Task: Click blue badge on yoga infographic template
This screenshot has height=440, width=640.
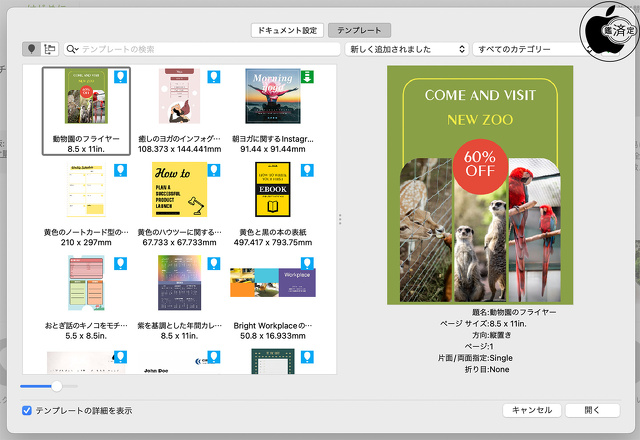Action: (214, 76)
